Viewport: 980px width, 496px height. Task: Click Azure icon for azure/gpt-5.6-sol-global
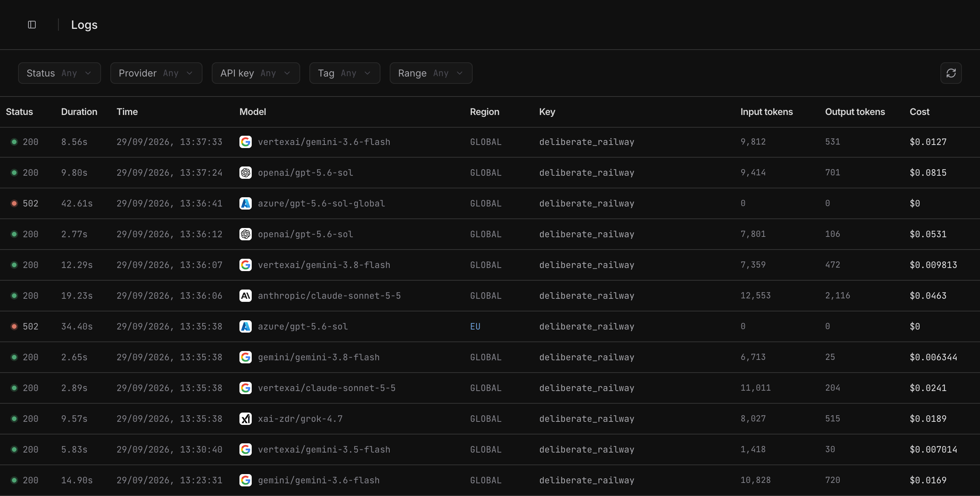tap(246, 203)
